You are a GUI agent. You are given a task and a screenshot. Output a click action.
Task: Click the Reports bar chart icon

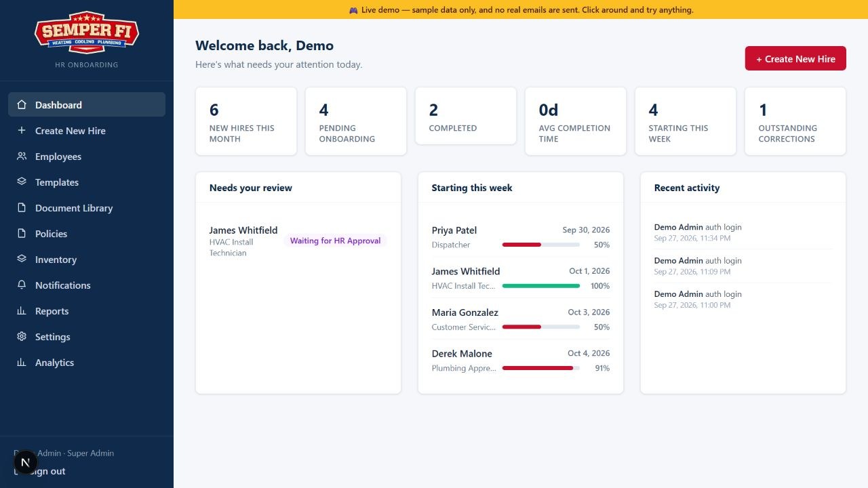[22, 311]
